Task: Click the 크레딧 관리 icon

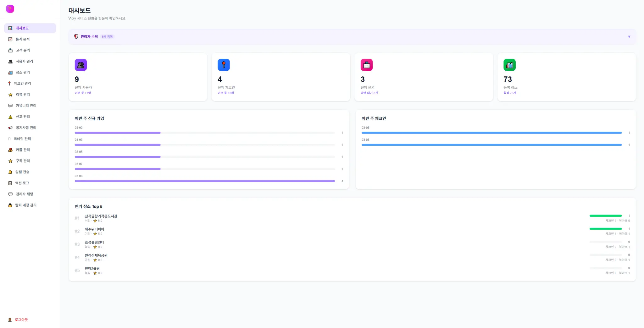Action: [9, 139]
